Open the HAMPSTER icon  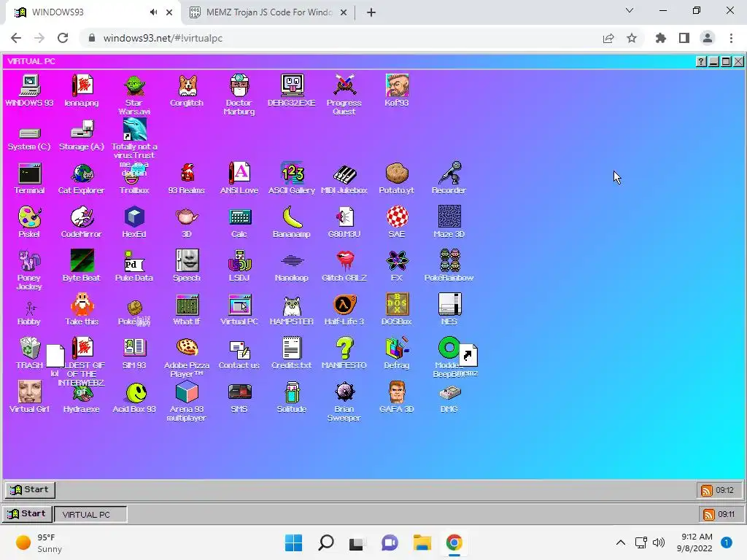[292, 305]
